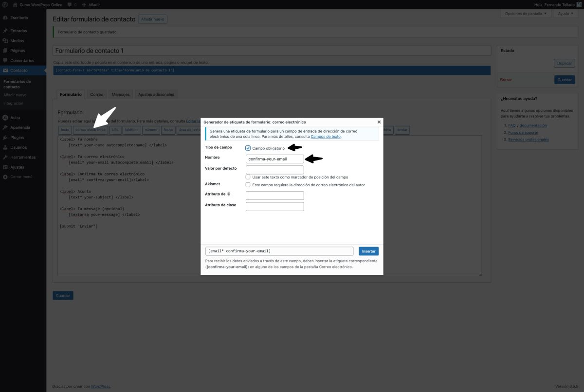Viewport: 584px width, 392px height.
Task: Switch to the Correo tab
Action: [96, 94]
